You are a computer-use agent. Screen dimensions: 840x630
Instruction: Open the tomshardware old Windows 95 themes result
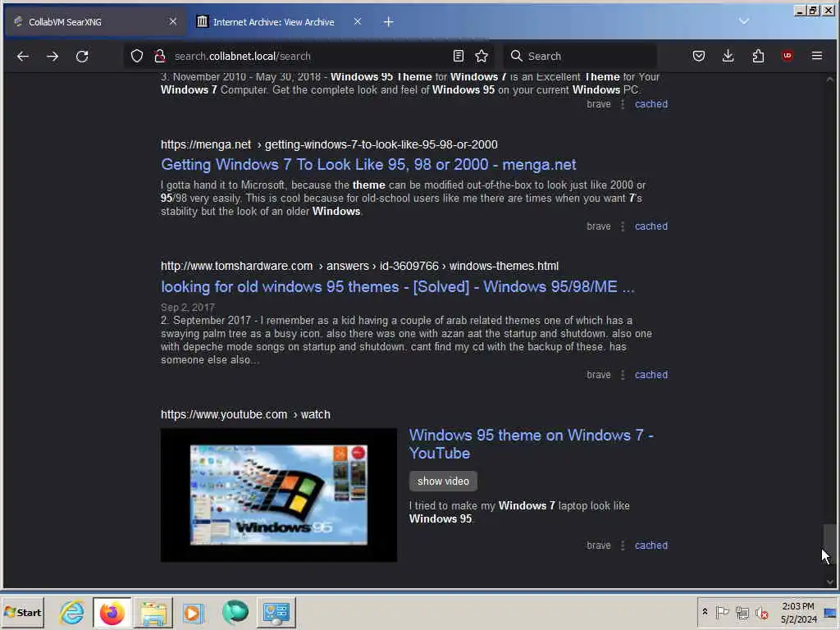pos(398,286)
